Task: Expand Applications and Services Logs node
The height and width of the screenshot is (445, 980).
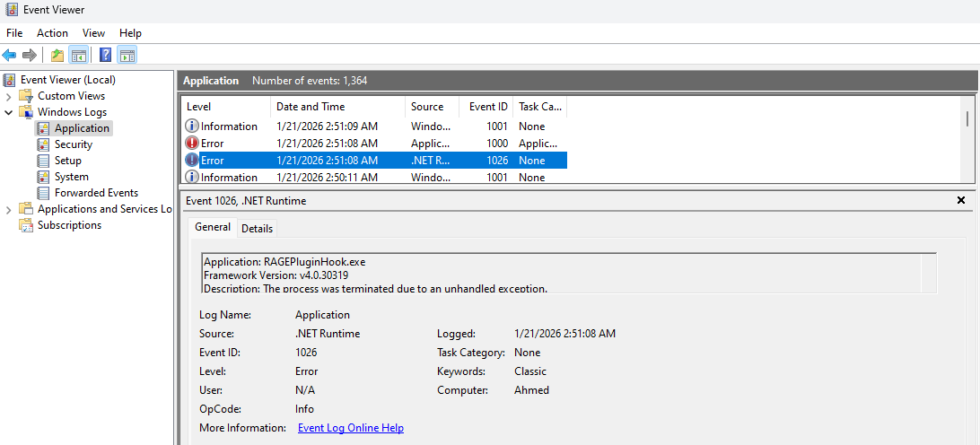Action: click(x=9, y=209)
